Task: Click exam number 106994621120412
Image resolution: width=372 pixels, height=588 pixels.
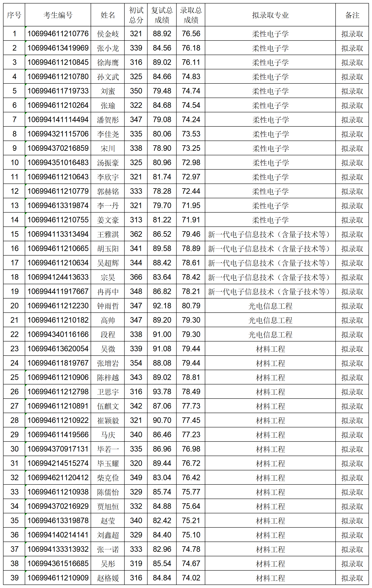Action: point(58,478)
